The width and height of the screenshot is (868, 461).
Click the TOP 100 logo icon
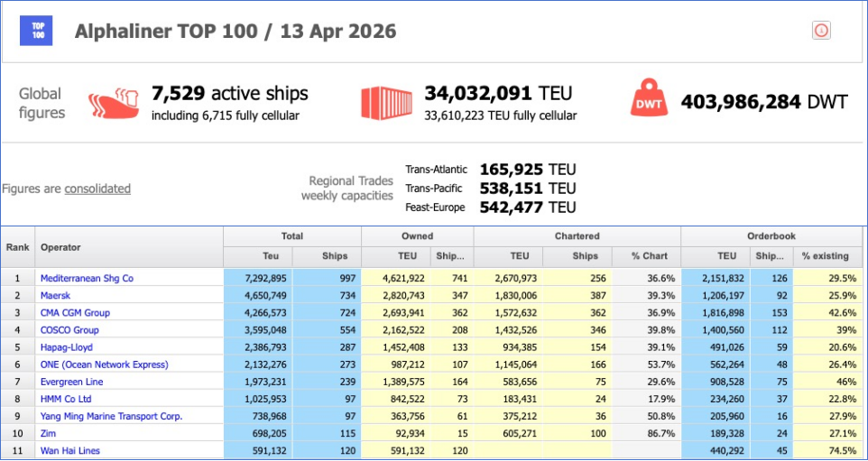(x=37, y=31)
